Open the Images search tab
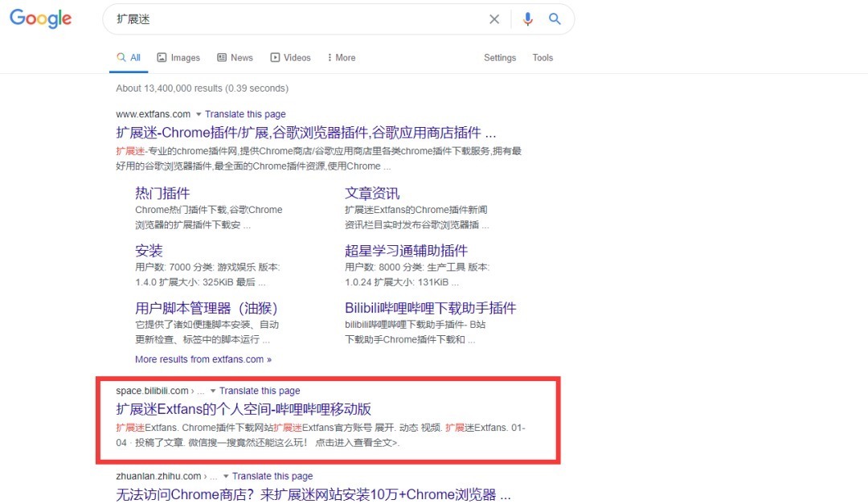Image resolution: width=868 pixels, height=504 pixels. pos(178,58)
